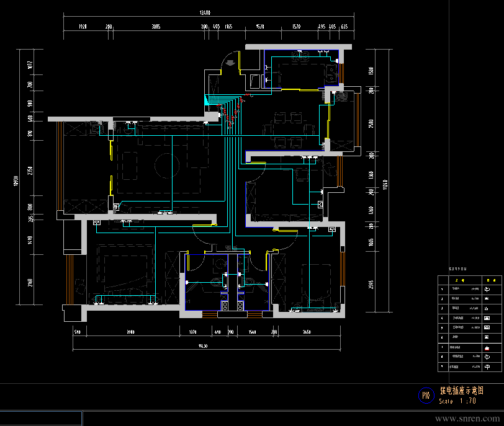The height and width of the screenshot is (426, 504).
Task: Click the 1380 dimension on the right
Action: [371, 175]
